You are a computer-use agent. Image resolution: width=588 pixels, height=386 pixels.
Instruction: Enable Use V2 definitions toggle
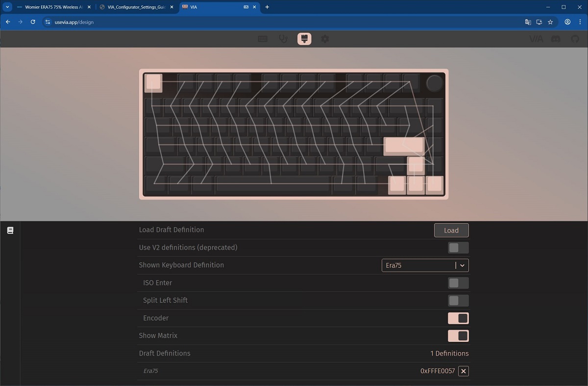click(458, 248)
